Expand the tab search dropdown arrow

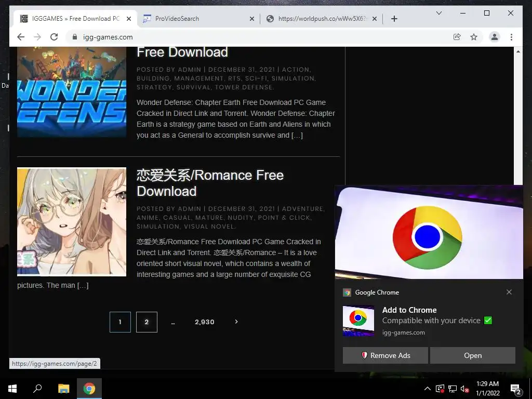[x=438, y=13]
